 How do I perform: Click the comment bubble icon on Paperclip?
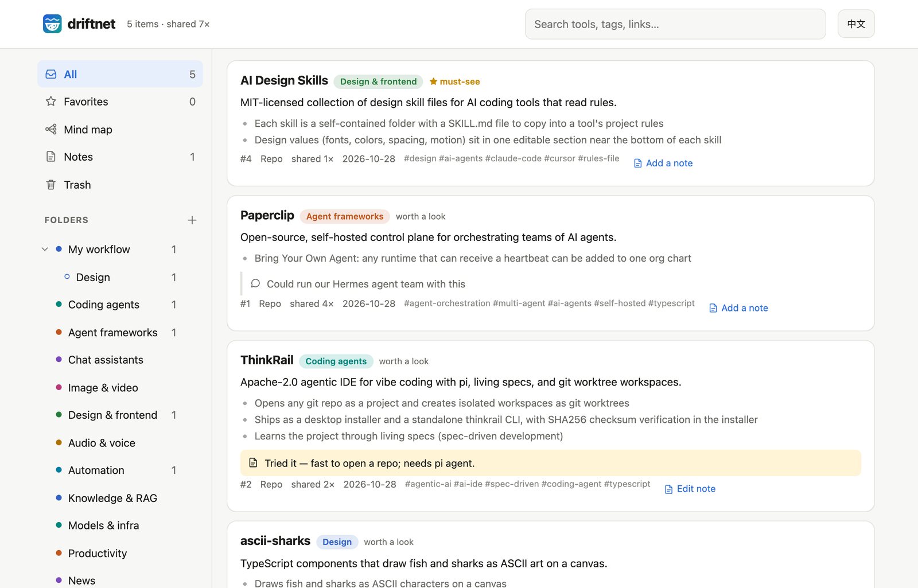255,283
